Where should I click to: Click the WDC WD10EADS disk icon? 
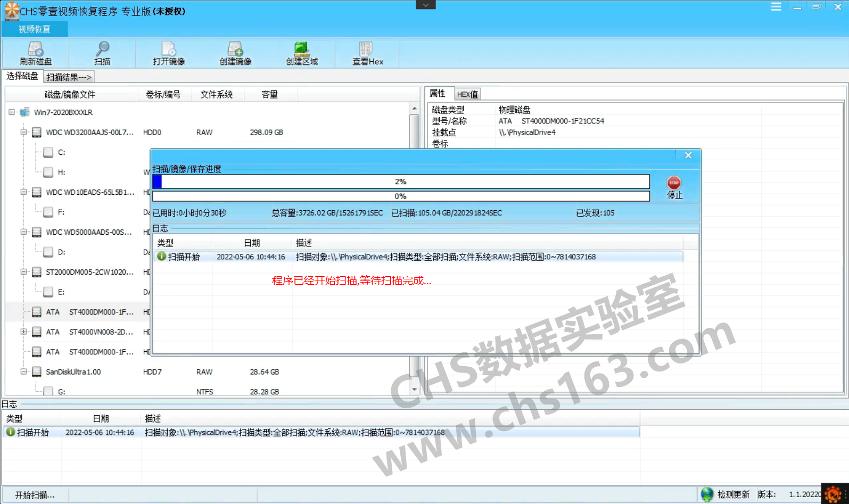37,192
